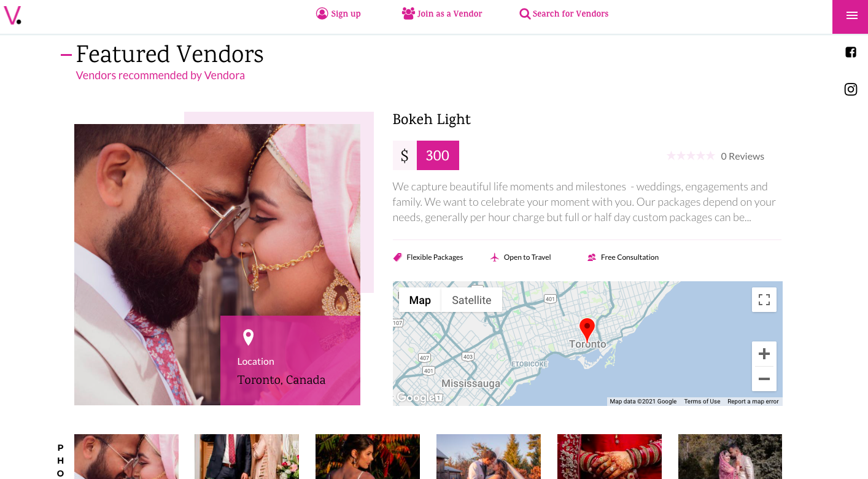This screenshot has height=479, width=868.
Task: Open Terms of Use on the map
Action: click(702, 402)
